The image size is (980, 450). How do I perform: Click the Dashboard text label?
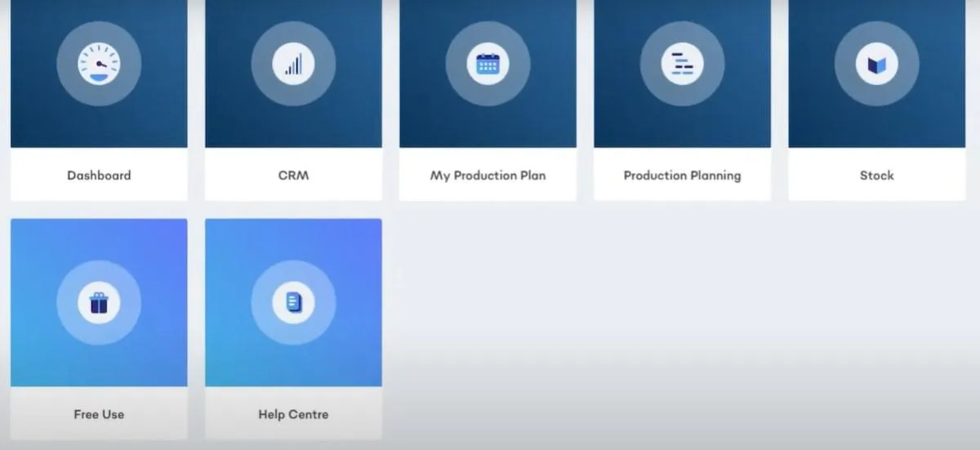coord(99,175)
